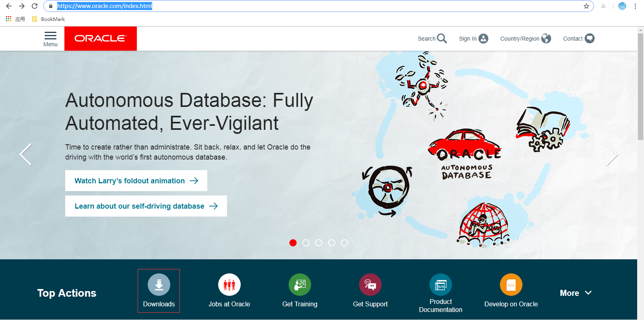
Task: Expand the More top actions dropdown
Action: point(576,293)
